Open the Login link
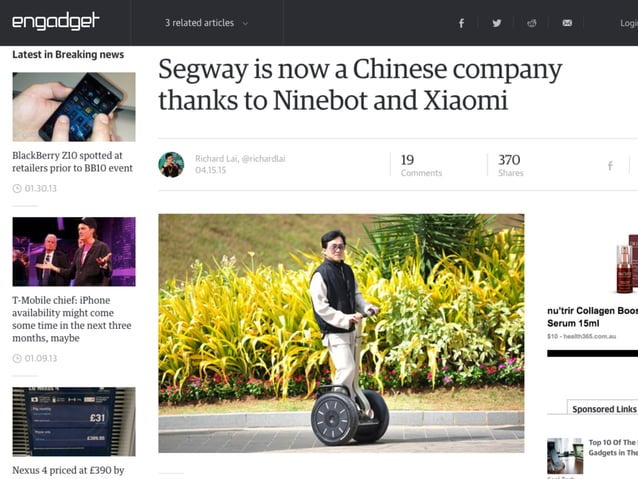Viewport: 638px width, 479px height. (x=629, y=23)
